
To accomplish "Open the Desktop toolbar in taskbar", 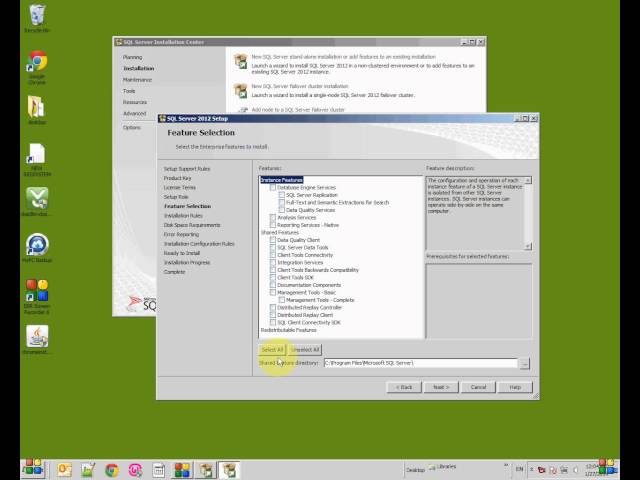I will coord(415,470).
